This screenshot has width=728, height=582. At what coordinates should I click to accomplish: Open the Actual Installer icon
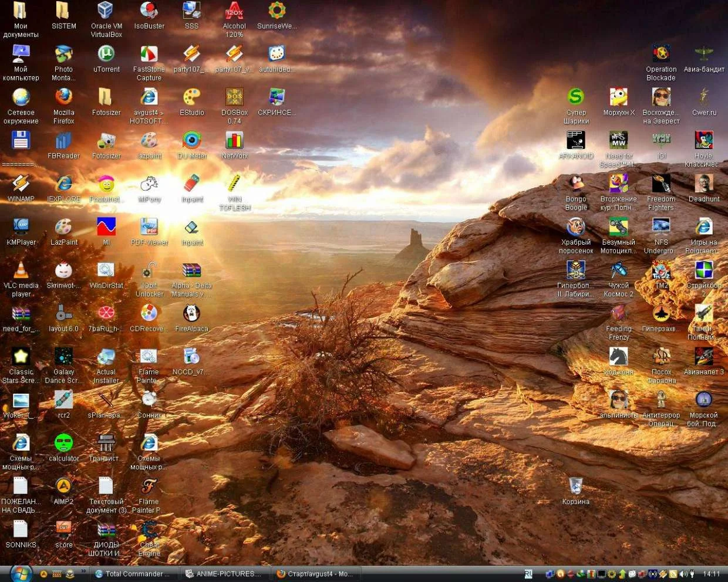coord(106,366)
